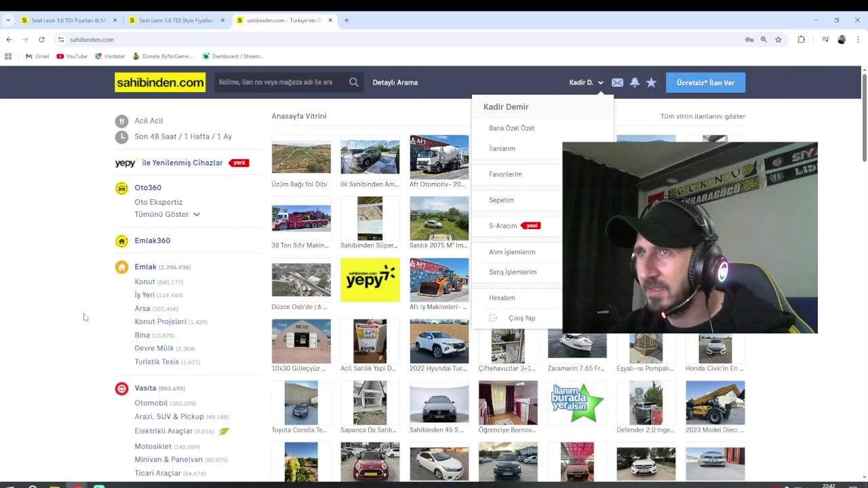This screenshot has height=488, width=868.
Task: Click the clock icon beside Son 48 Saat
Action: [x=121, y=137]
